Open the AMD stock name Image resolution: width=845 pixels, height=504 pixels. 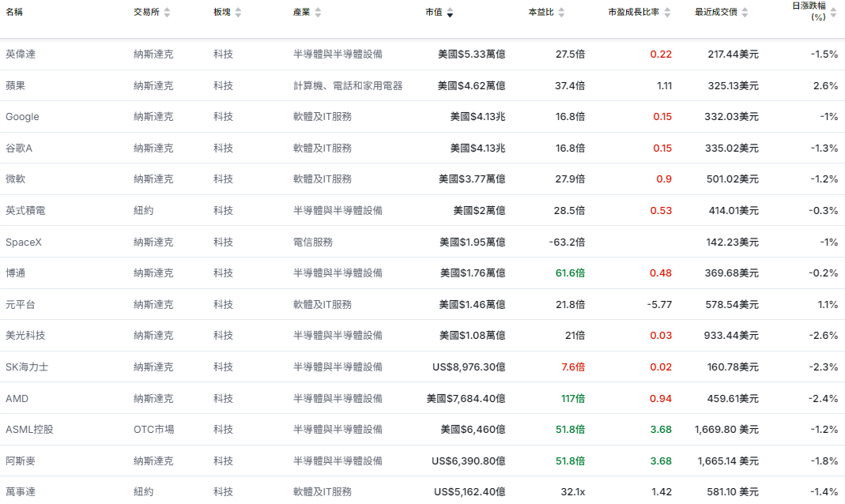click(x=17, y=399)
